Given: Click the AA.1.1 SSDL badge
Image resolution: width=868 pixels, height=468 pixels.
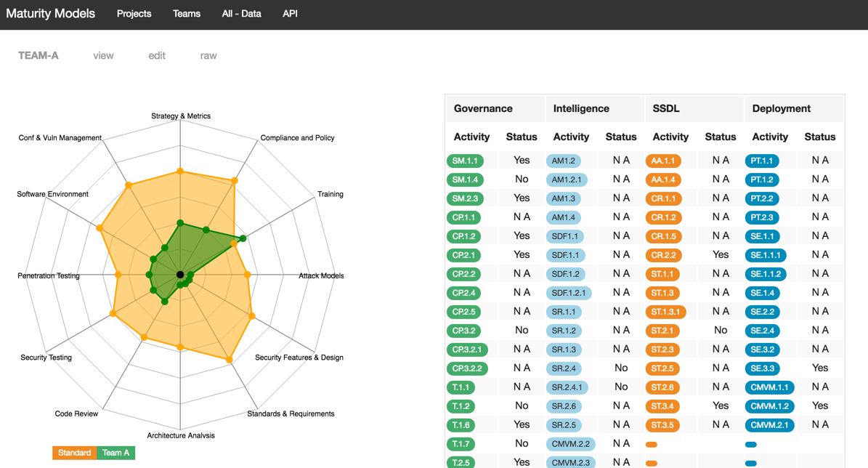Looking at the screenshot, I should (x=663, y=161).
